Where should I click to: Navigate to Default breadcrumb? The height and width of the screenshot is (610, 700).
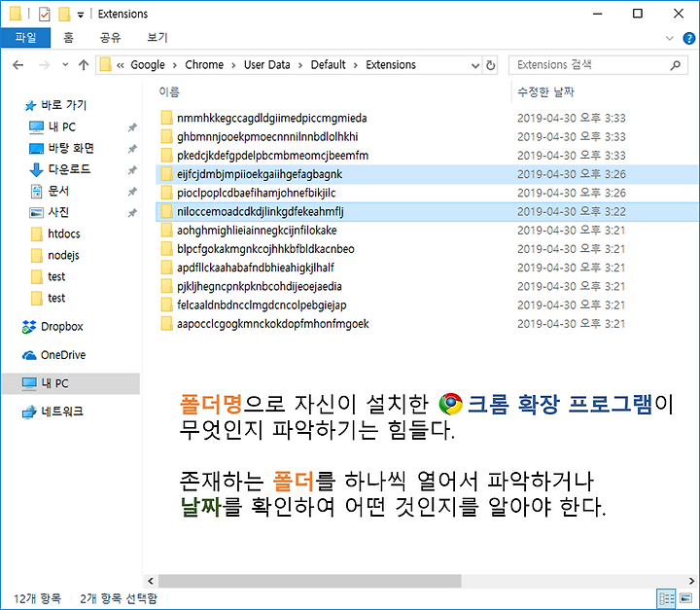click(x=329, y=65)
